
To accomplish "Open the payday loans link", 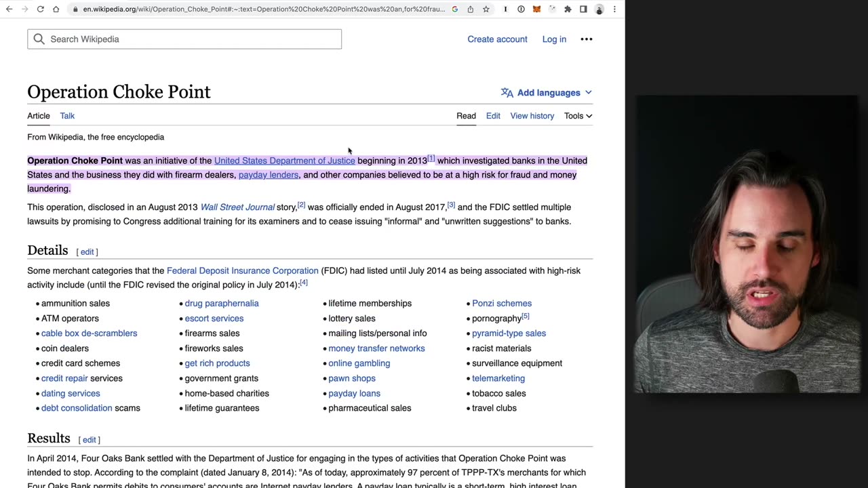I will tap(355, 393).
